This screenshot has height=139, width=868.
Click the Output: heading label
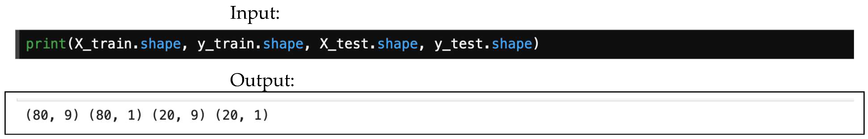coord(262,80)
